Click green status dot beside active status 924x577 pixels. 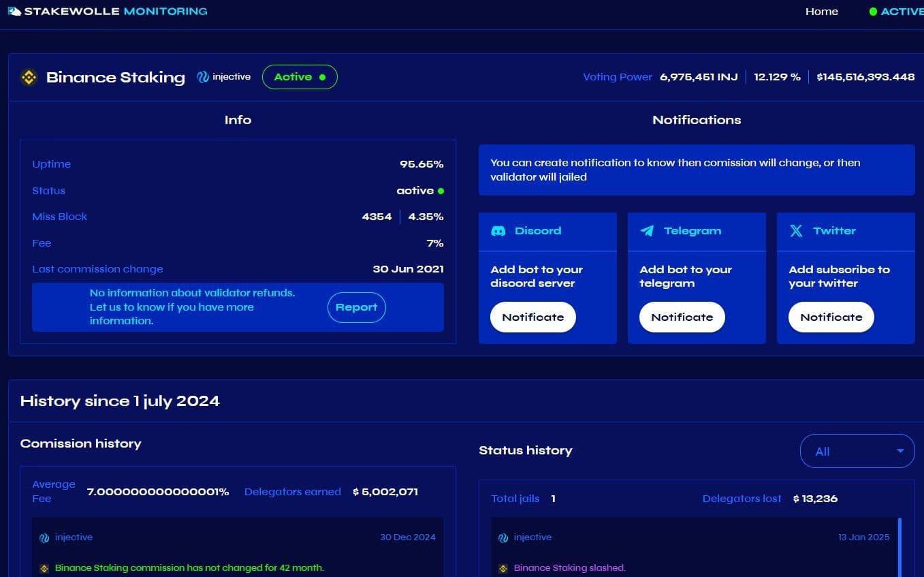(x=441, y=191)
